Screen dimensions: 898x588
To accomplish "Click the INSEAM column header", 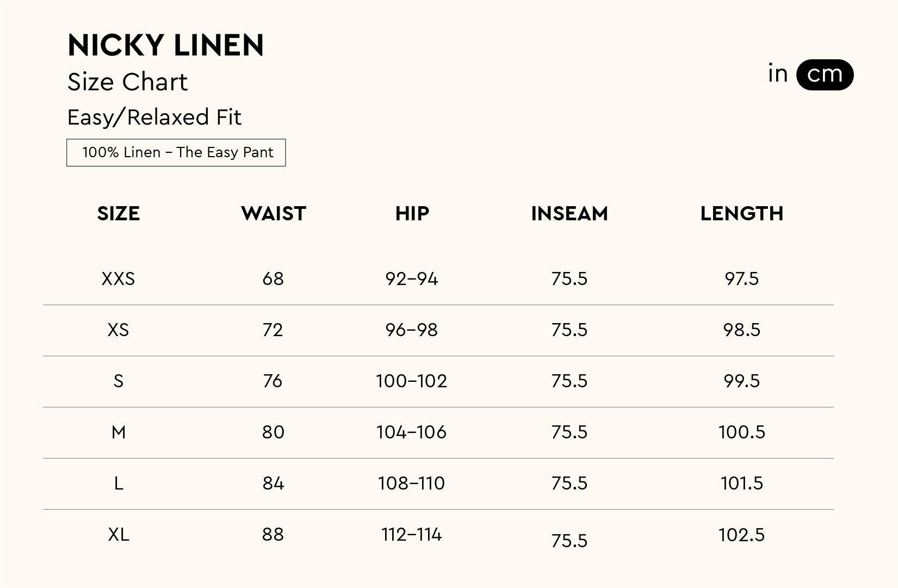I will pos(569,213).
